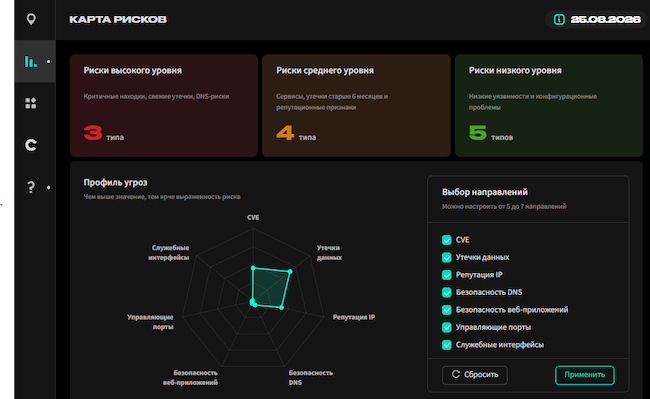Click the date 25.08.2026 in the header
Screen dimensions: 650x399
605,19
